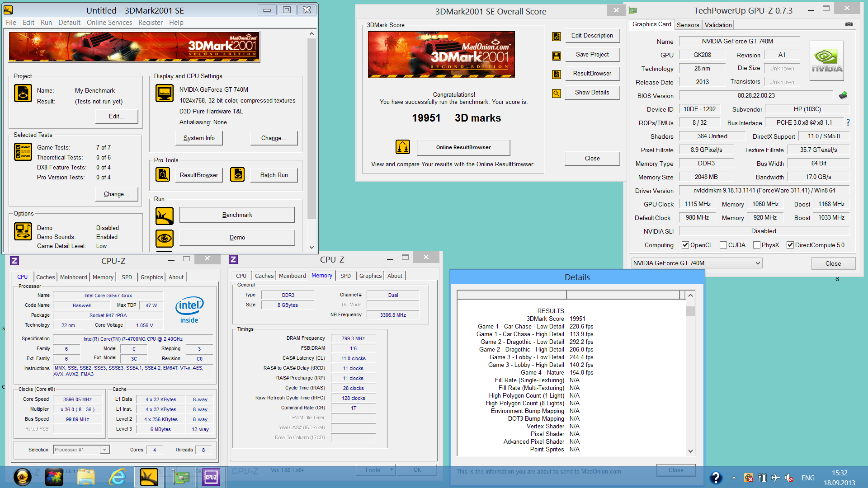Toggle the CUDA checkbox in GPU-Z
This screenshot has height=488, width=868.
[723, 245]
